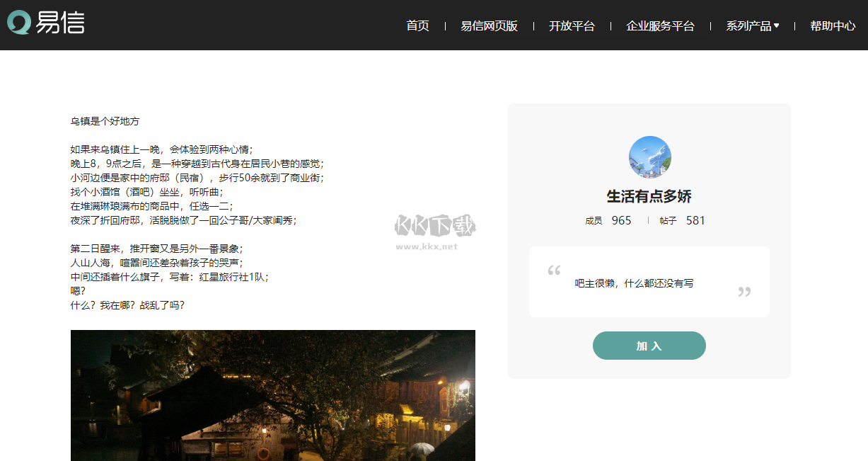Switch to 易信网页版 in the top menu
The height and width of the screenshot is (461, 868).
(x=489, y=25)
